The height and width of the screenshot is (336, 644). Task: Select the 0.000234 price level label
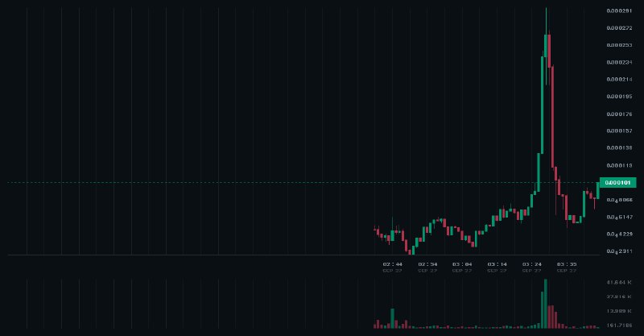click(619, 62)
